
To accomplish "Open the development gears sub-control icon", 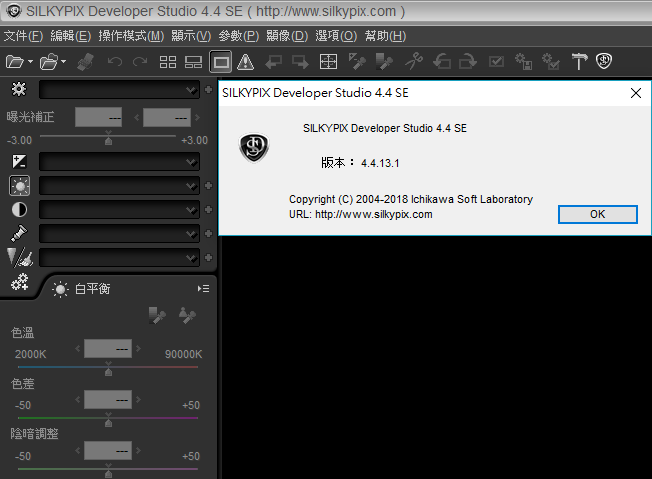I will (x=20, y=282).
